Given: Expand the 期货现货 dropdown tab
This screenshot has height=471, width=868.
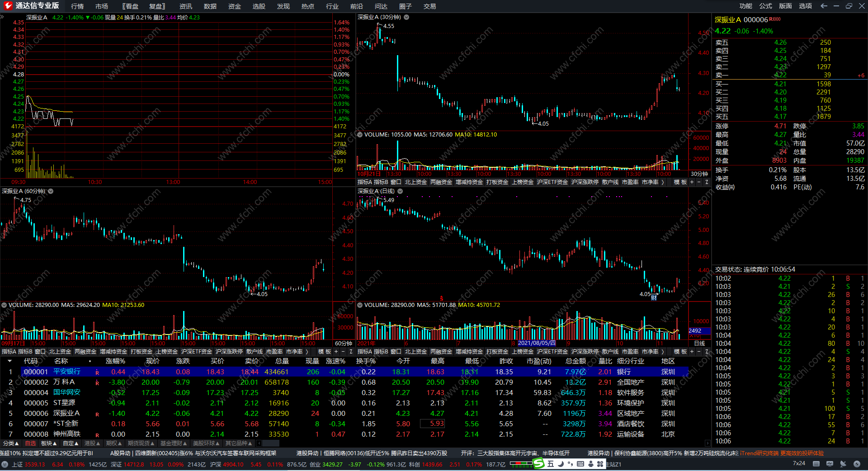Looking at the screenshot, I should pyautogui.click(x=141, y=443).
